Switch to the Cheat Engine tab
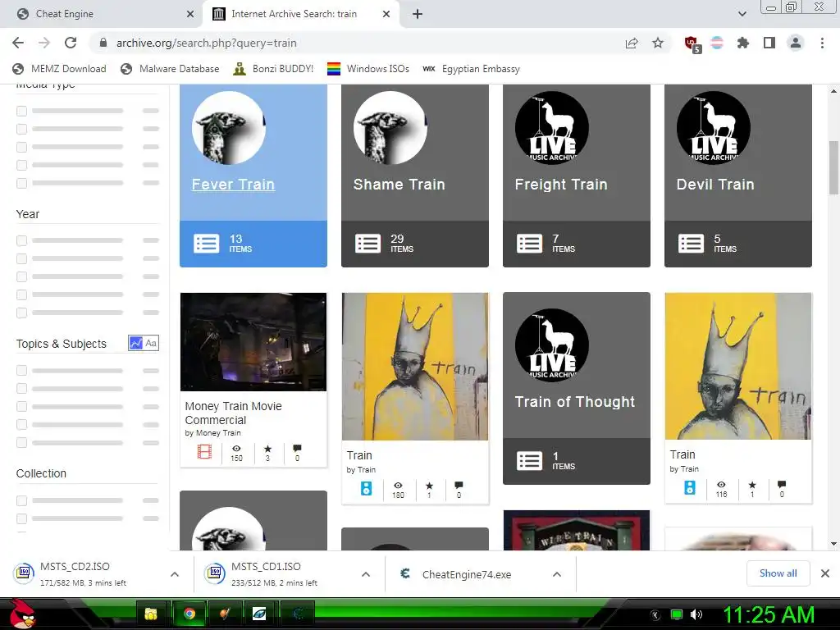 (101, 14)
